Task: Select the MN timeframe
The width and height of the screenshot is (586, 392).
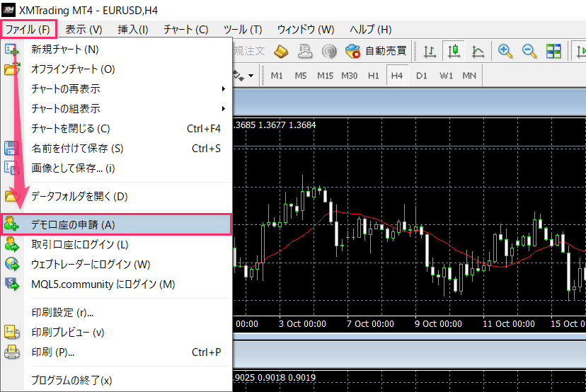Action: point(469,76)
